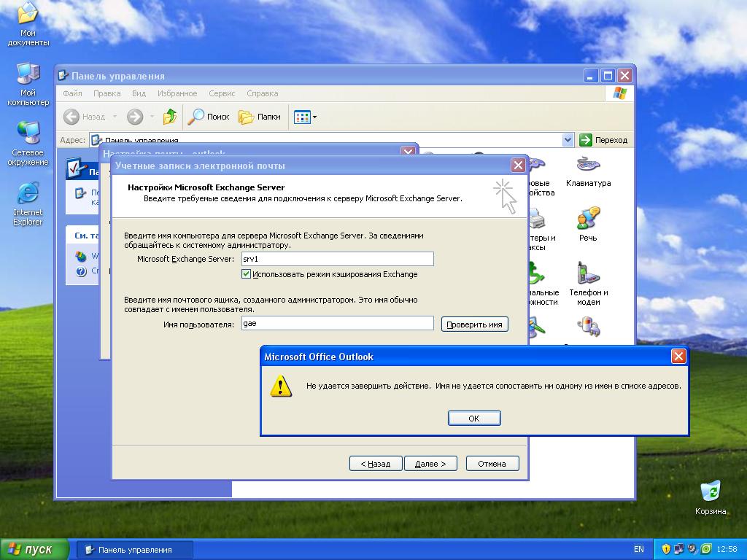Click the Control Panel title bar icon

pos(63,76)
